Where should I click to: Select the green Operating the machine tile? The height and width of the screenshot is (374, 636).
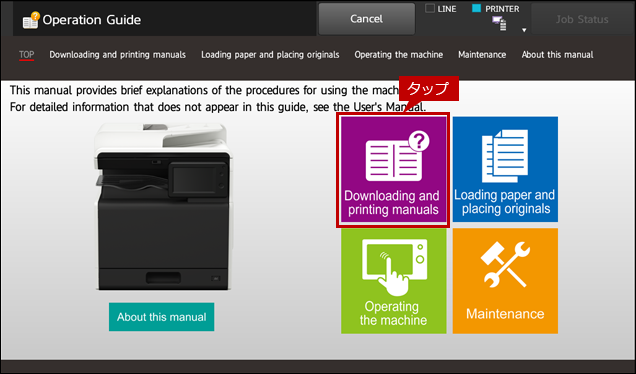click(393, 281)
